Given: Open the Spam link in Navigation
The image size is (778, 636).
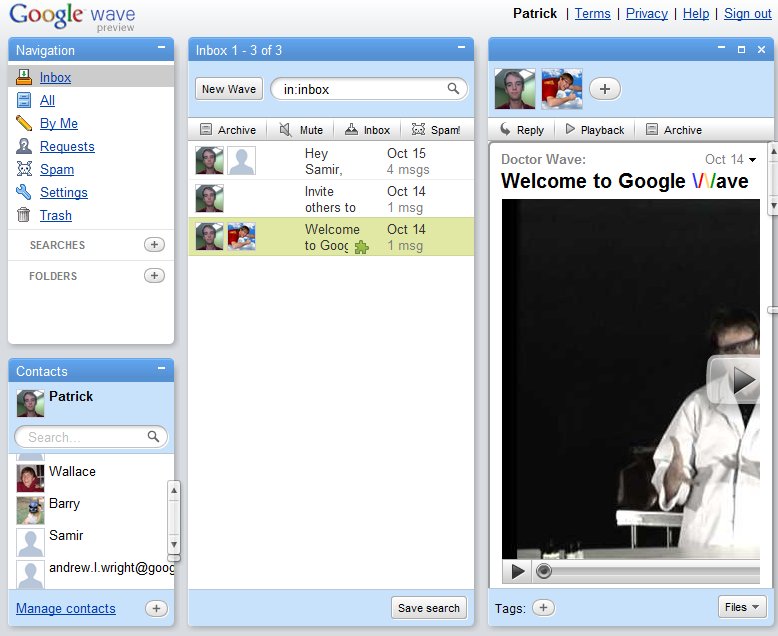Looking at the screenshot, I should point(57,169).
